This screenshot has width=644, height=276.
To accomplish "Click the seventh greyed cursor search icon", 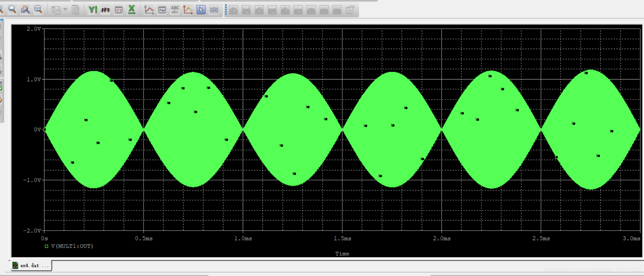I will click(x=311, y=10).
